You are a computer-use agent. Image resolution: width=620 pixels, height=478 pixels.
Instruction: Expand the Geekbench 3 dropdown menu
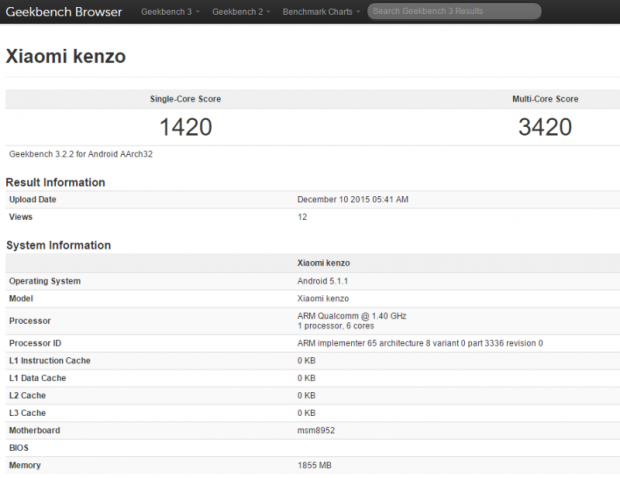[169, 12]
